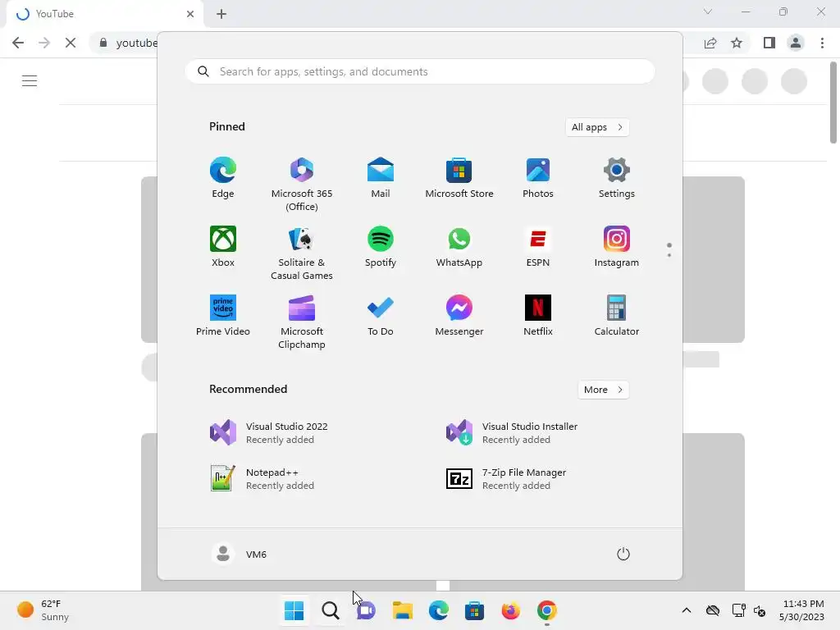Toggle Chrome side panel

pos(769,43)
